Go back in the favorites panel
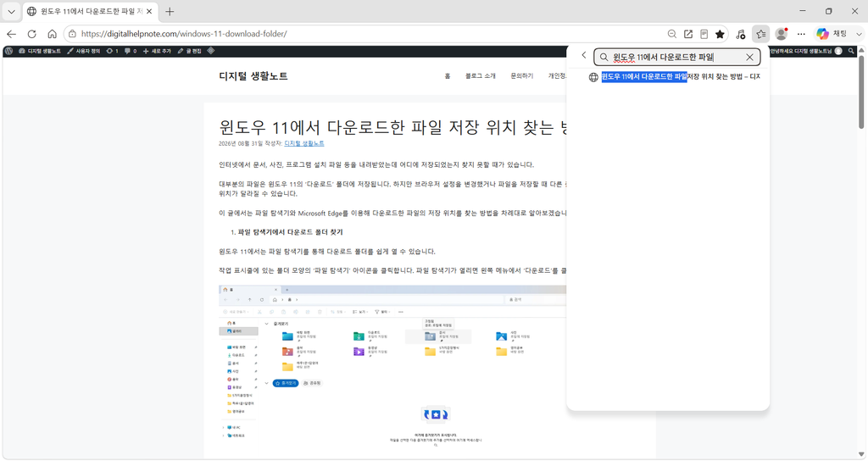The height and width of the screenshot is (461, 868). point(583,55)
